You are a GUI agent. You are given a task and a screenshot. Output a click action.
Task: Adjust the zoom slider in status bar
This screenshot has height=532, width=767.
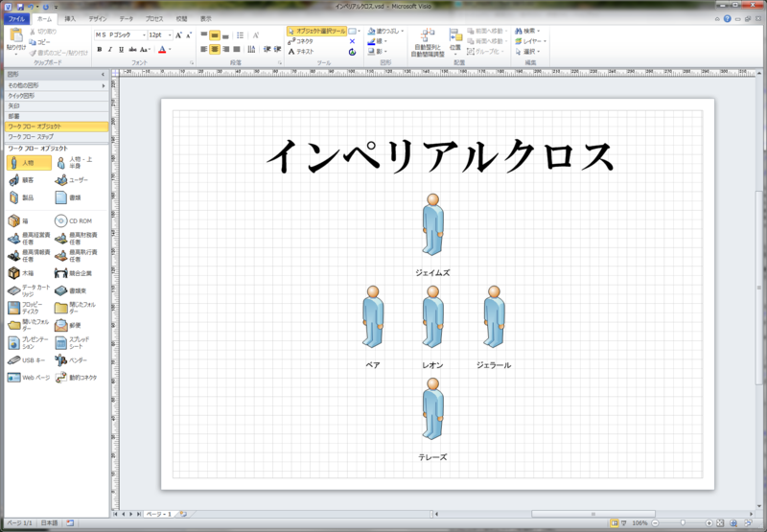coord(683,523)
